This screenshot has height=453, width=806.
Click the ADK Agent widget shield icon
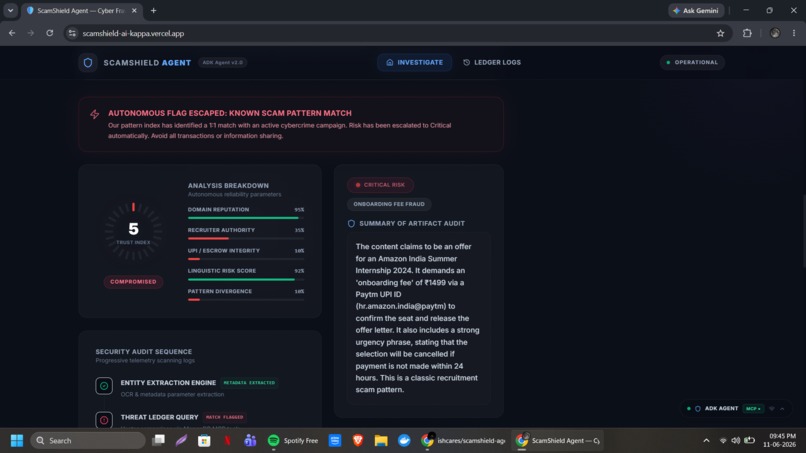pyautogui.click(x=698, y=409)
